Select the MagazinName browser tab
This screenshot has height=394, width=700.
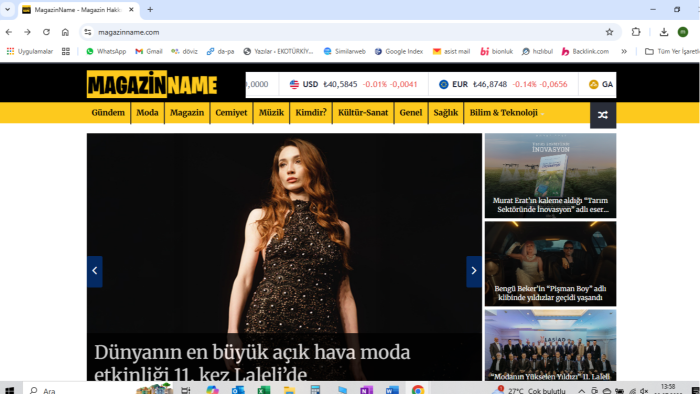pos(79,10)
